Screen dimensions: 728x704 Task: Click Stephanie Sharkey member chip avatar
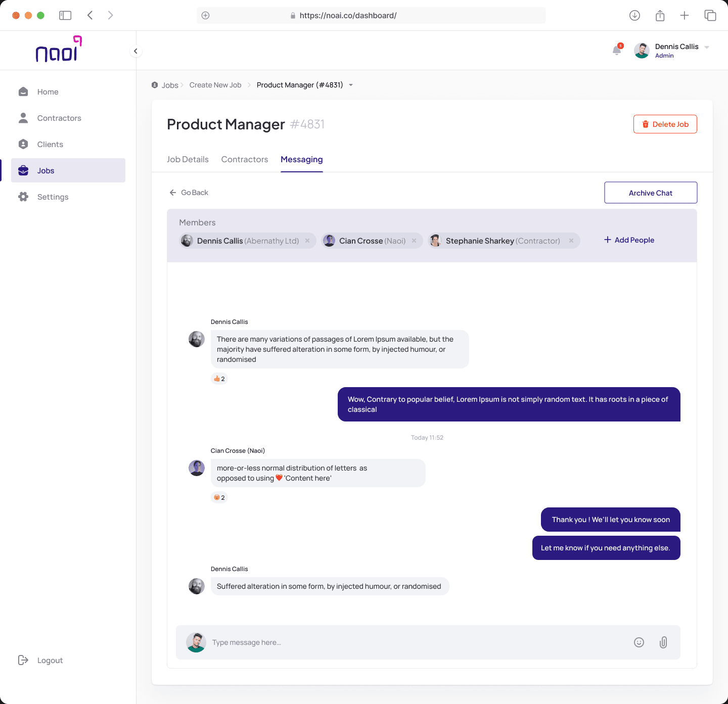(x=436, y=241)
